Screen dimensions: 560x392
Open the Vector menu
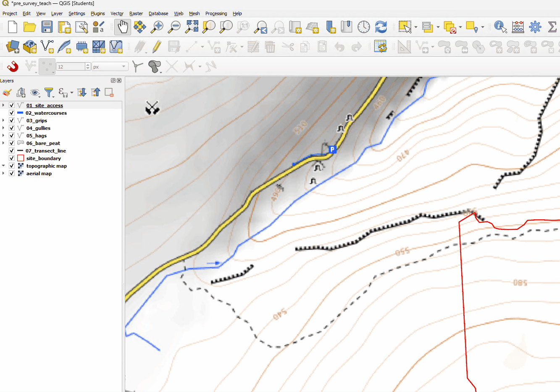[x=117, y=13]
